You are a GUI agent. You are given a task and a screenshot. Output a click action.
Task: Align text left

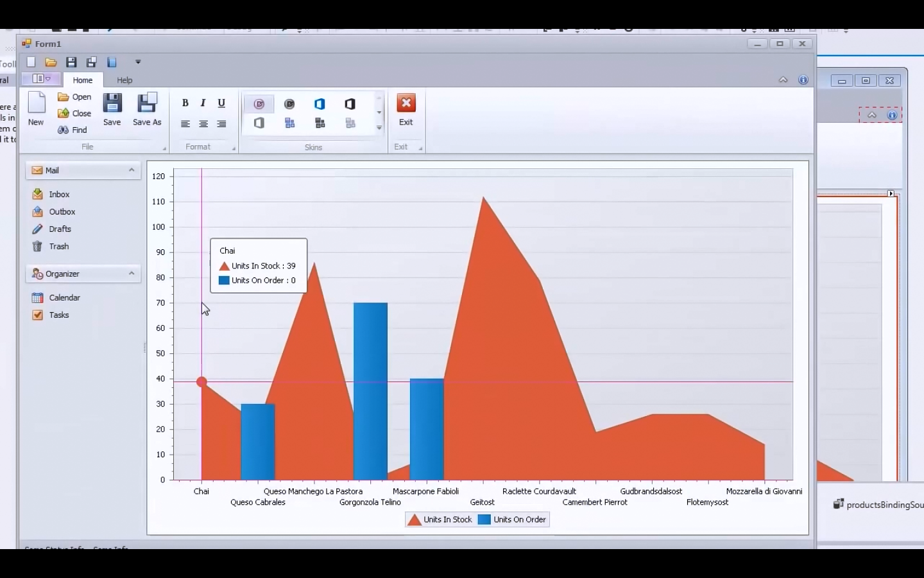coord(185,124)
